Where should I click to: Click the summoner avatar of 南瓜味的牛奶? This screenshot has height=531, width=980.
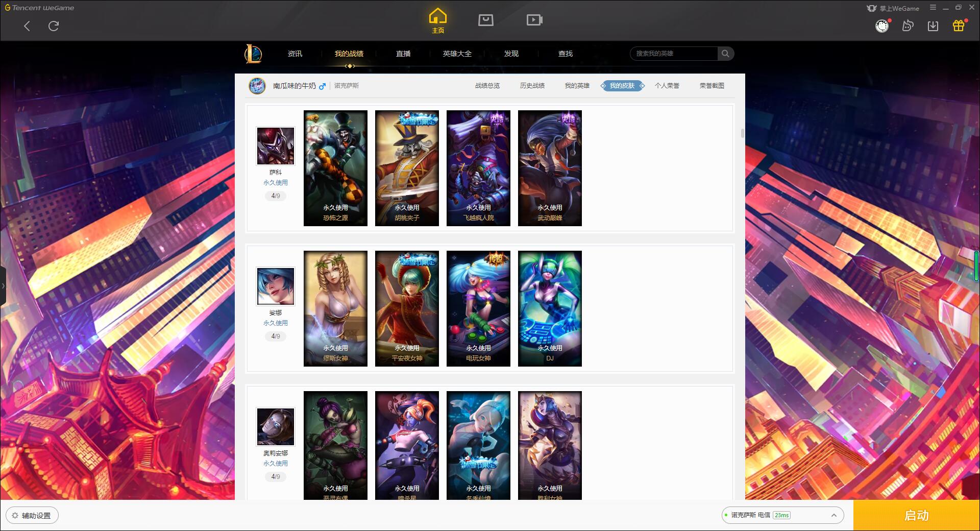pyautogui.click(x=257, y=86)
